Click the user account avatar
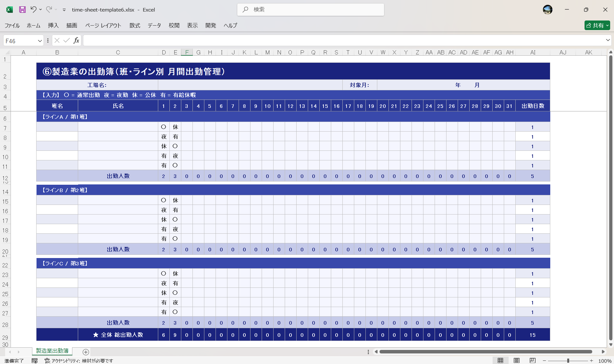This screenshot has width=614, height=364. 547,10
